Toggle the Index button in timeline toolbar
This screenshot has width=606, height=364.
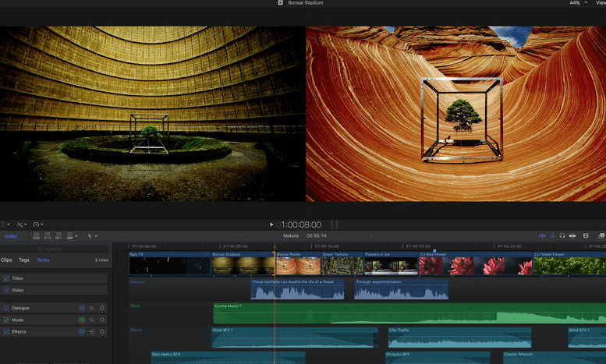pos(11,235)
